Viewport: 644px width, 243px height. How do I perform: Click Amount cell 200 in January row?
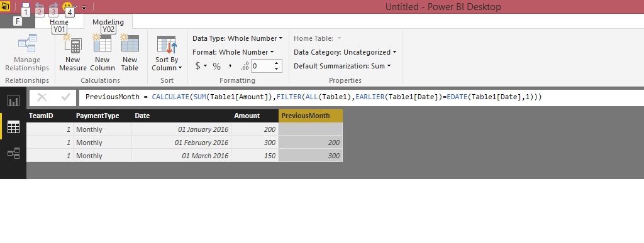tap(255, 129)
